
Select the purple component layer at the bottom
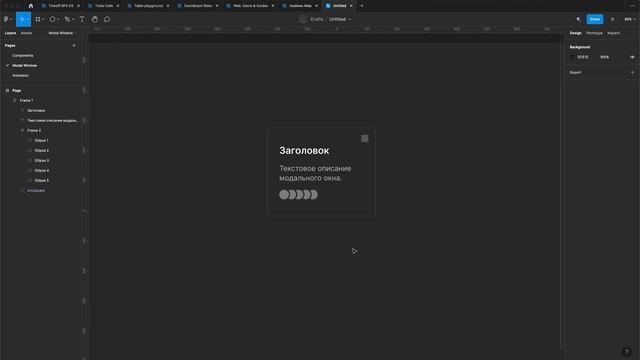click(36, 191)
